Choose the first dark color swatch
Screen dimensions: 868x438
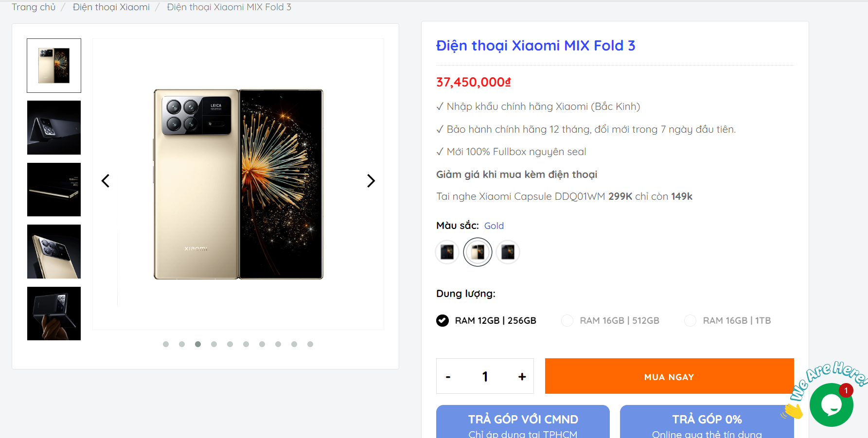[x=447, y=252]
